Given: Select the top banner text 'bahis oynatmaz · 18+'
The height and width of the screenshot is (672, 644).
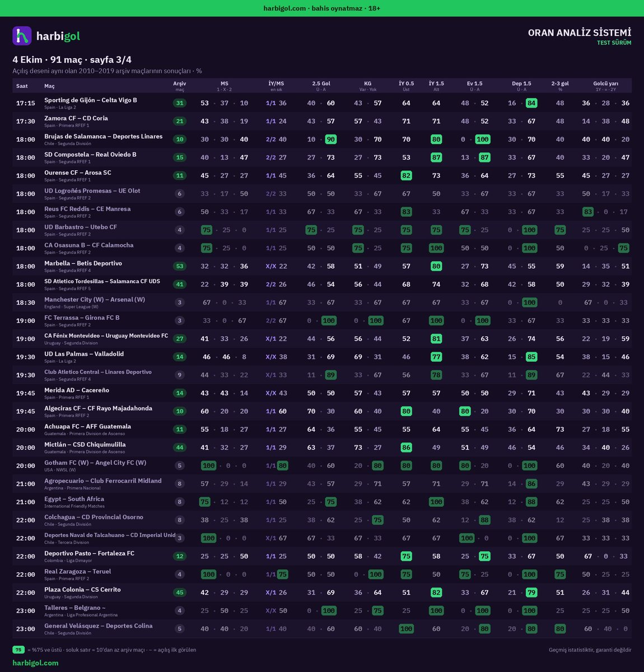Looking at the screenshot, I should [346, 8].
